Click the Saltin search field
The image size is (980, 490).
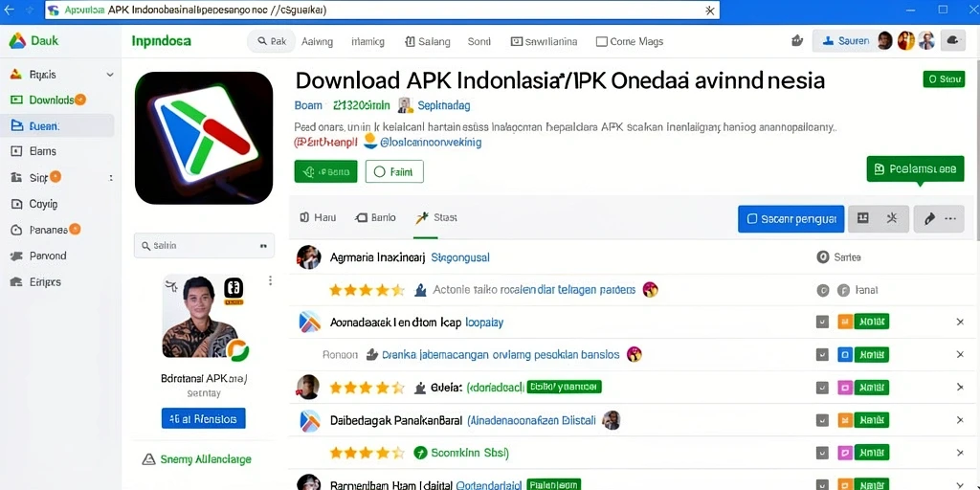pyautogui.click(x=204, y=246)
